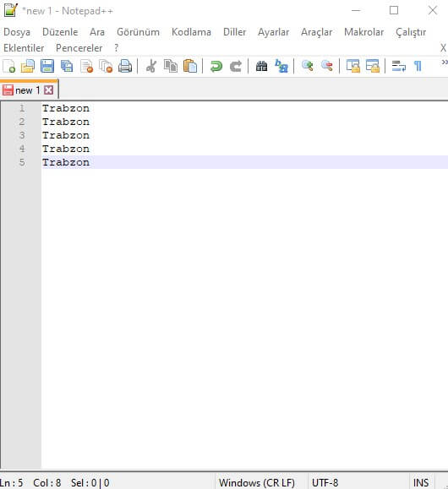Click the Find and Replace icon

[281, 67]
